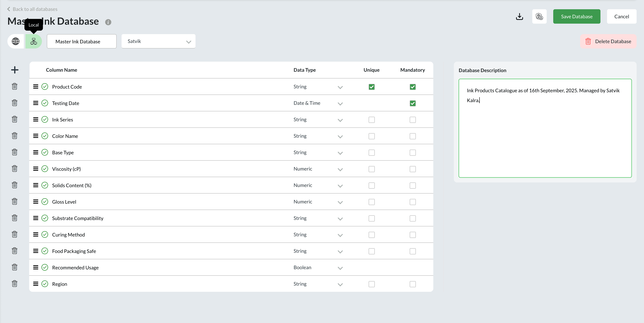Open the Satvik owner dropdown

(x=188, y=41)
